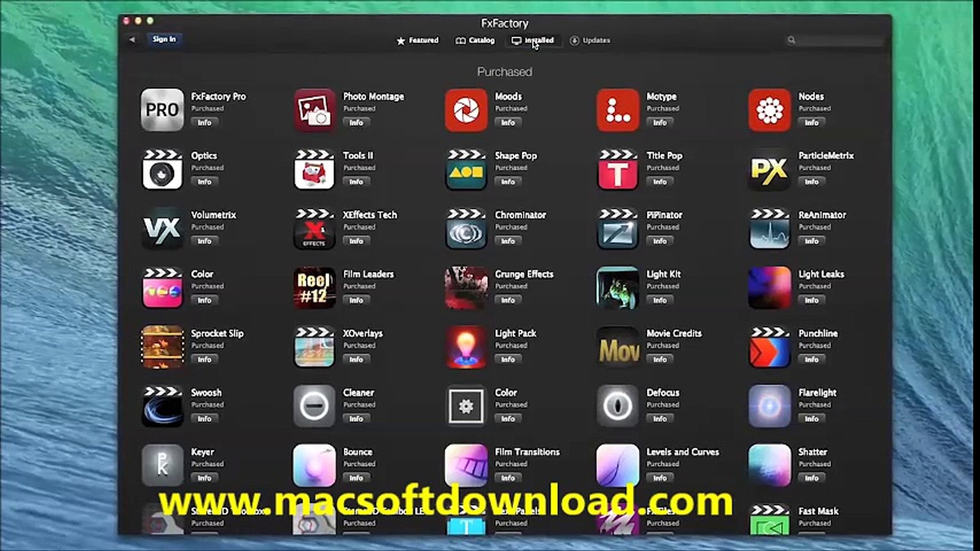Image resolution: width=980 pixels, height=551 pixels.
Task: Click inside the search field
Action: tap(837, 40)
